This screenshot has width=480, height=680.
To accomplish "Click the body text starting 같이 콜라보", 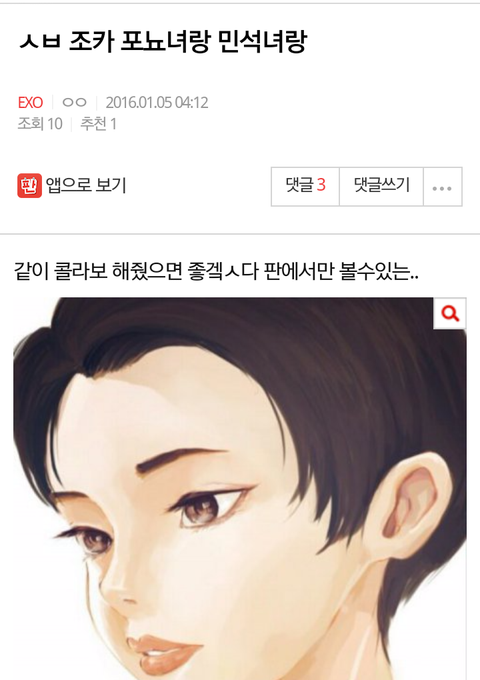I will pos(216,271).
